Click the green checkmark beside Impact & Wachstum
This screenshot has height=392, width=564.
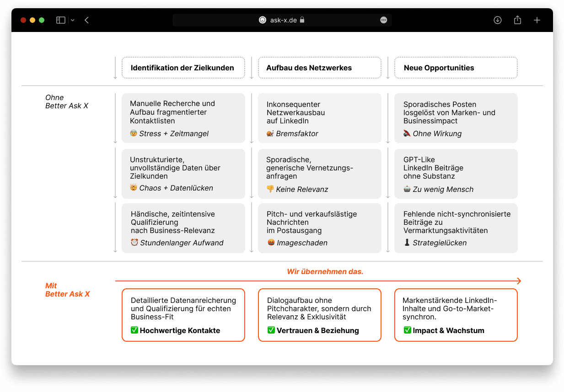[407, 330]
